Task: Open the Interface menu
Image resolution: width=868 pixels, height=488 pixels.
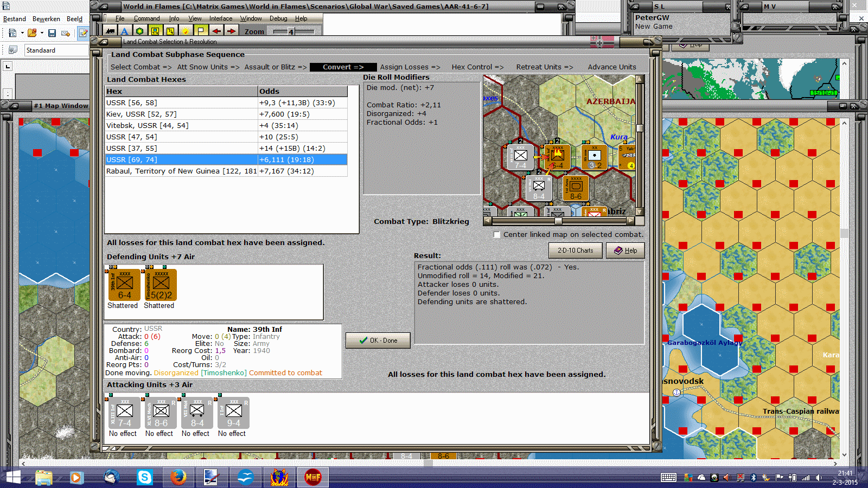Action: [221, 18]
